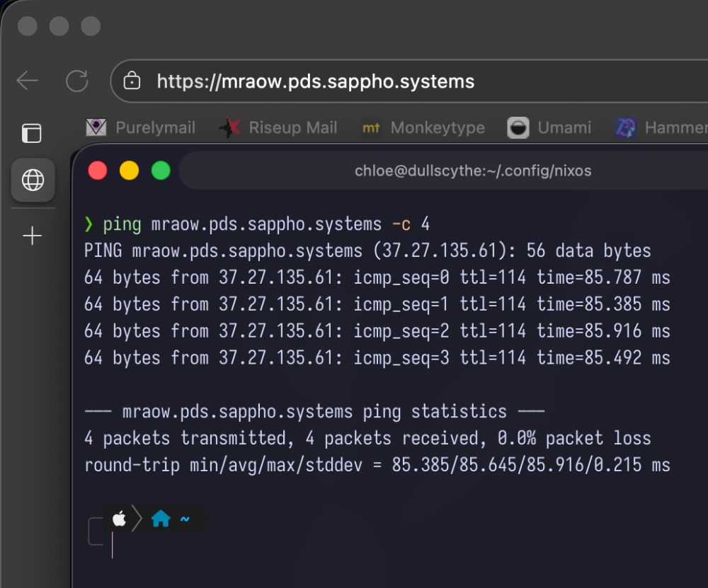Image resolution: width=708 pixels, height=588 pixels.
Task: Click the Monkeytype "mt" icon
Action: [370, 127]
